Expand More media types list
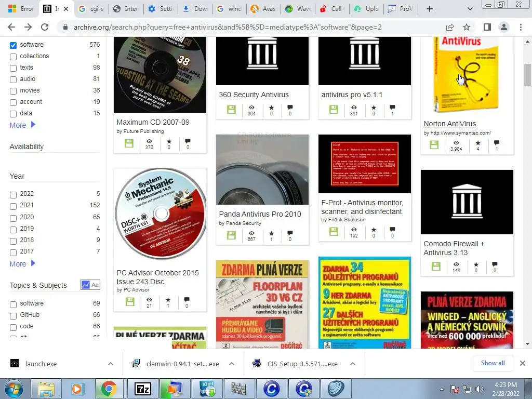 (x=22, y=125)
